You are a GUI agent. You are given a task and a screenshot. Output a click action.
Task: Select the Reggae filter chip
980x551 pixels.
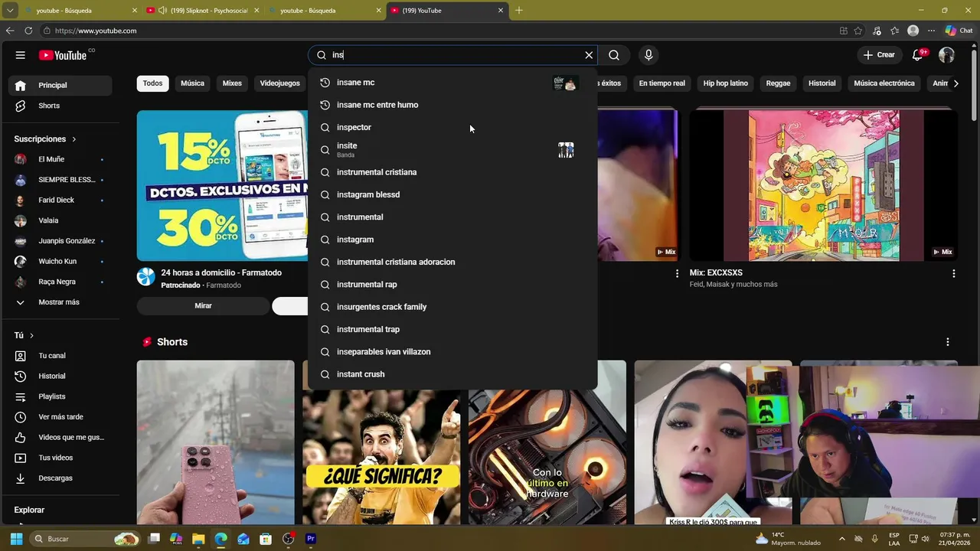tap(778, 83)
